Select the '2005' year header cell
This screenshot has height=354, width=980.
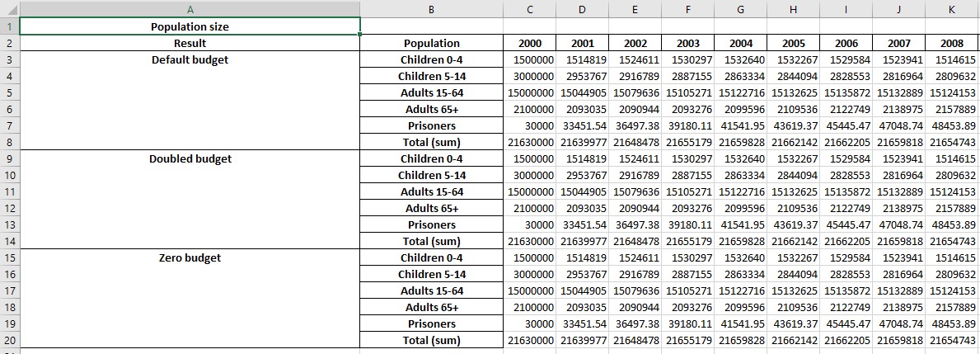[793, 43]
